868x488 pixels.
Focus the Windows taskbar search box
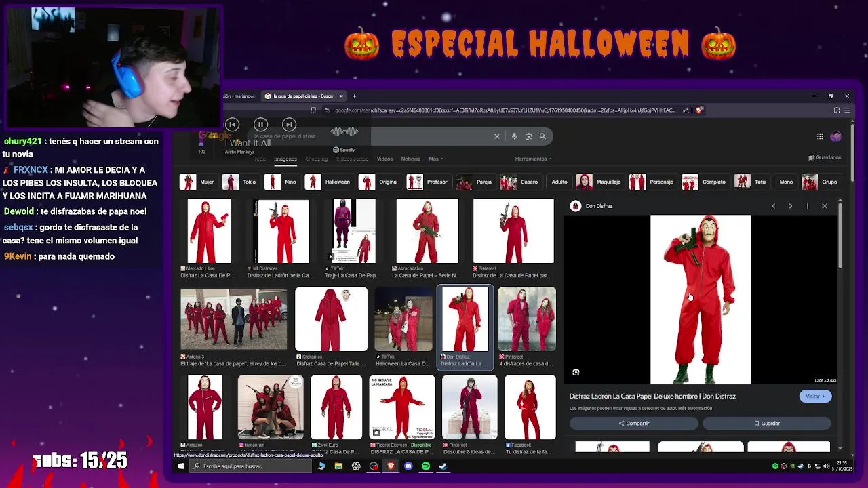tap(251, 466)
